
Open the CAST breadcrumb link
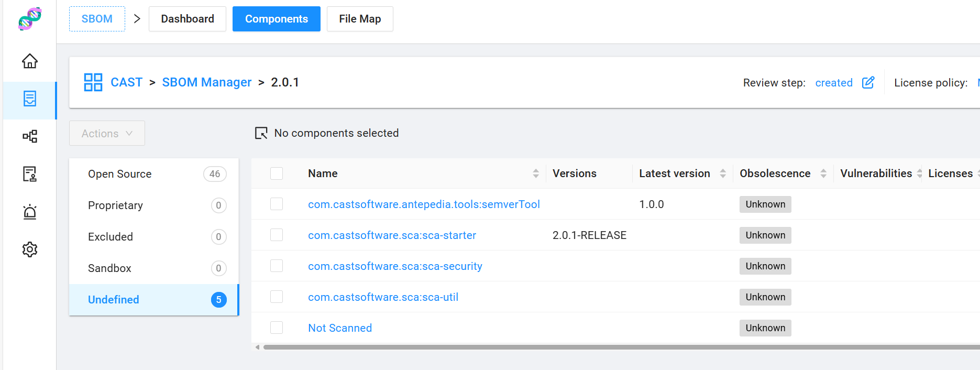127,82
